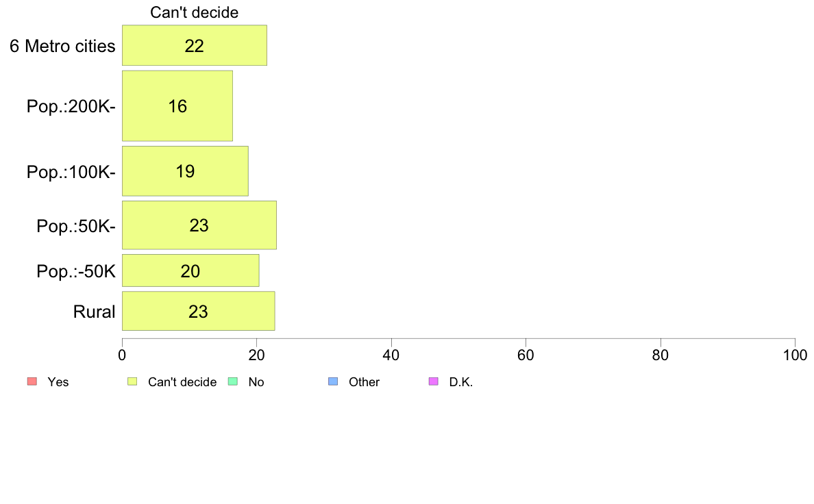Click the 100 tick on the axis
Image resolution: width=814 pixels, height=504 pixels.
(795, 355)
